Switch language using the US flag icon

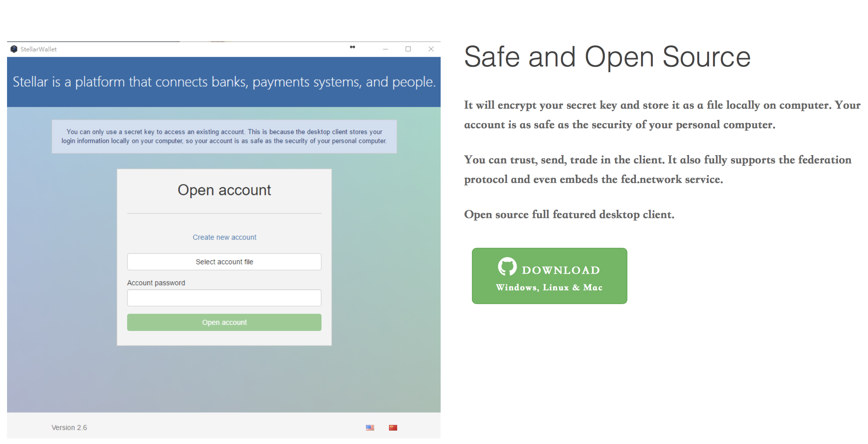(x=370, y=428)
